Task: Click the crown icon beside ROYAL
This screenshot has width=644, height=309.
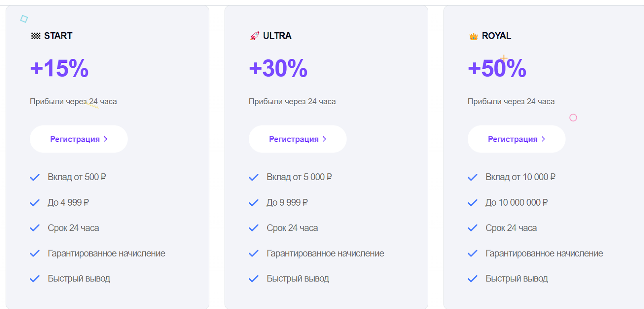Action: click(x=473, y=37)
